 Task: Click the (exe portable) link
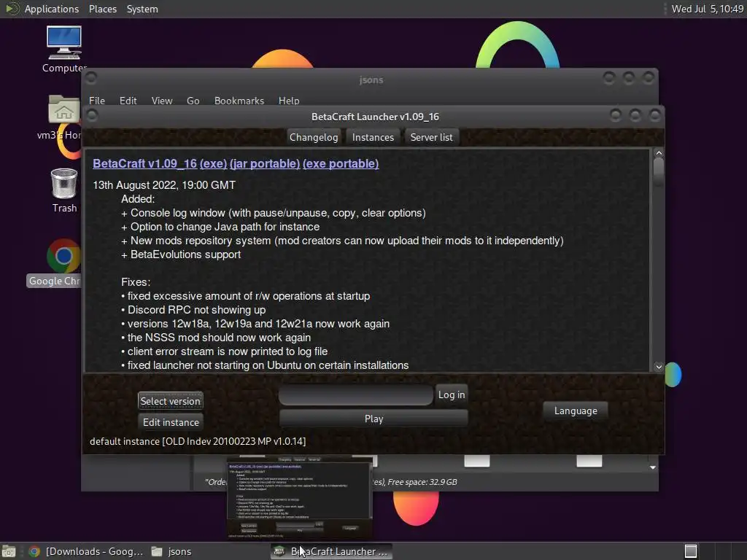point(341,164)
